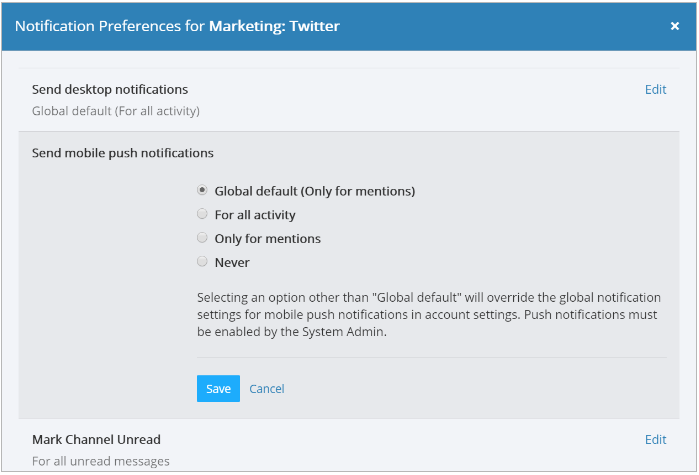
Task: Close the Notification Preferences dialog
Action: click(674, 26)
